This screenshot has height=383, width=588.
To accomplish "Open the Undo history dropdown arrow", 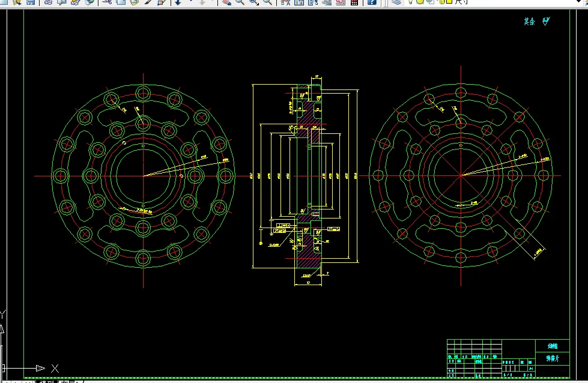I will (190, 1).
